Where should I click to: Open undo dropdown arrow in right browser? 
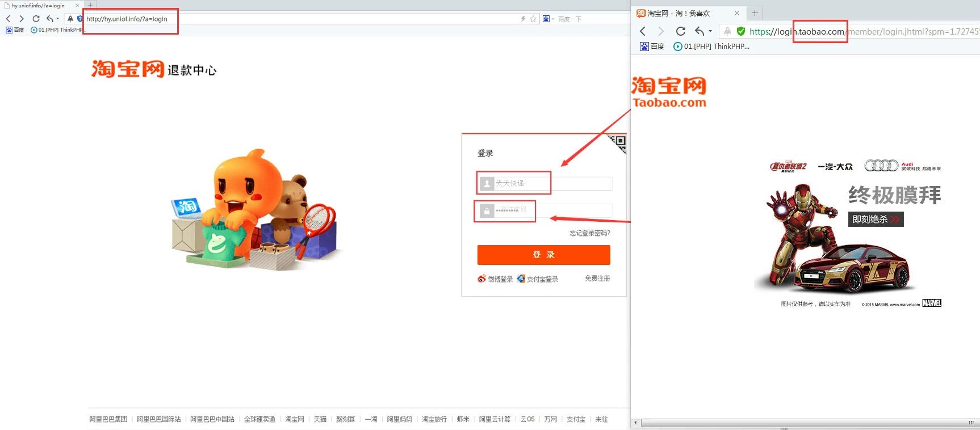710,31
